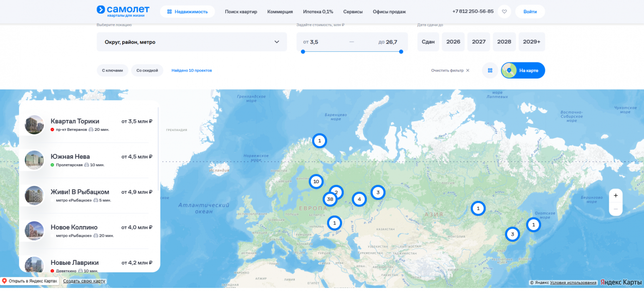Zoom in on the map
Screen dimensions: 644x291
pos(615,196)
